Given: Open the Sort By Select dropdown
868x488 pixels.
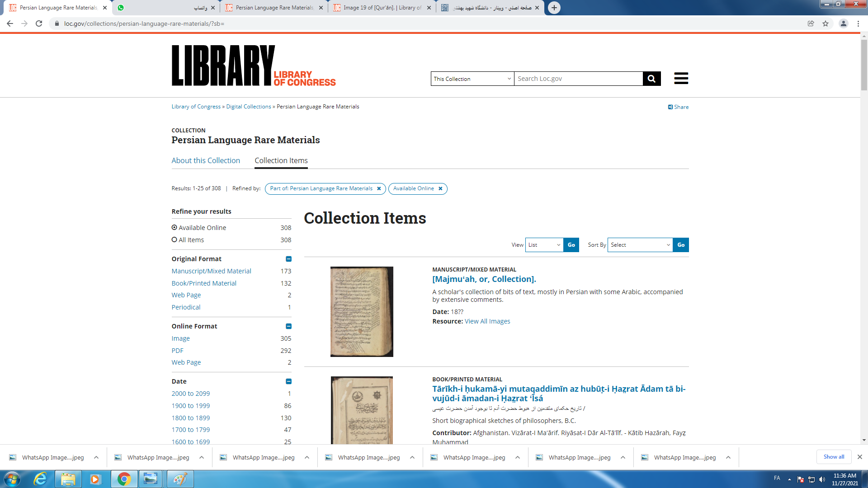Looking at the screenshot, I should [x=640, y=245].
